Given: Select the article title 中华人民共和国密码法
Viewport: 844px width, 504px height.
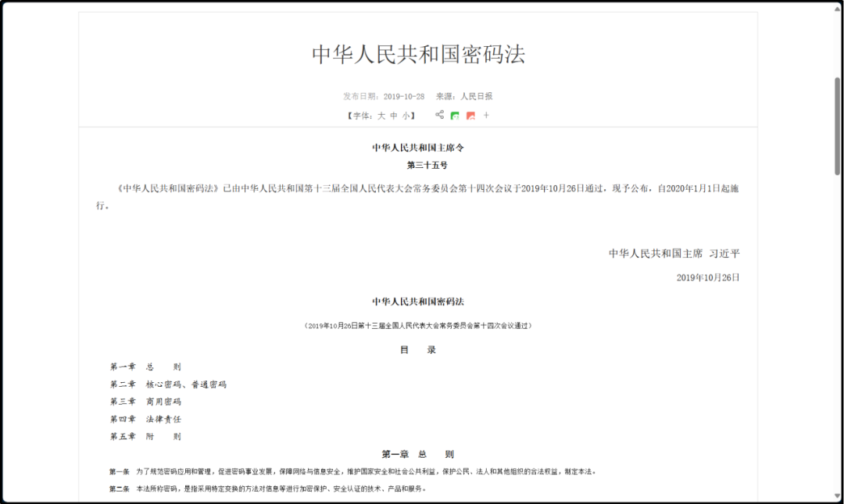Looking at the screenshot, I should [420, 55].
